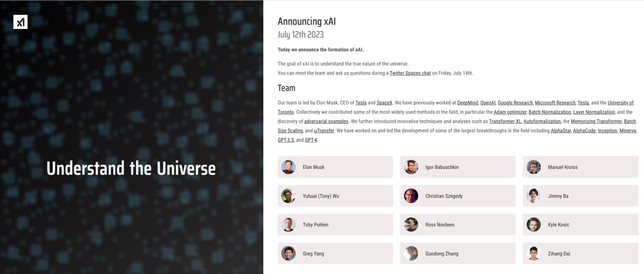Select the Yuhuai (Tony) Wu card
This screenshot has width=644, height=274.
click(x=335, y=196)
